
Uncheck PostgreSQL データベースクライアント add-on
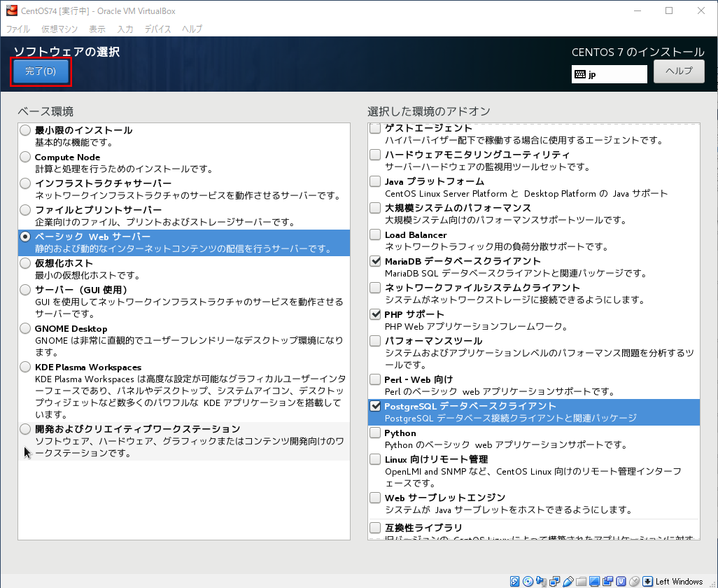click(x=375, y=406)
